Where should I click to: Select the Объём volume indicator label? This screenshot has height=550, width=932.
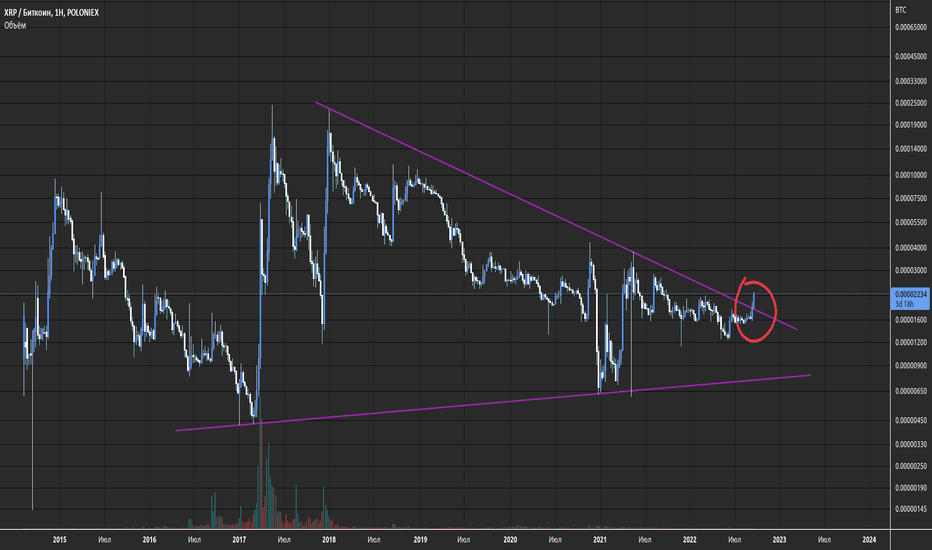coord(15,26)
